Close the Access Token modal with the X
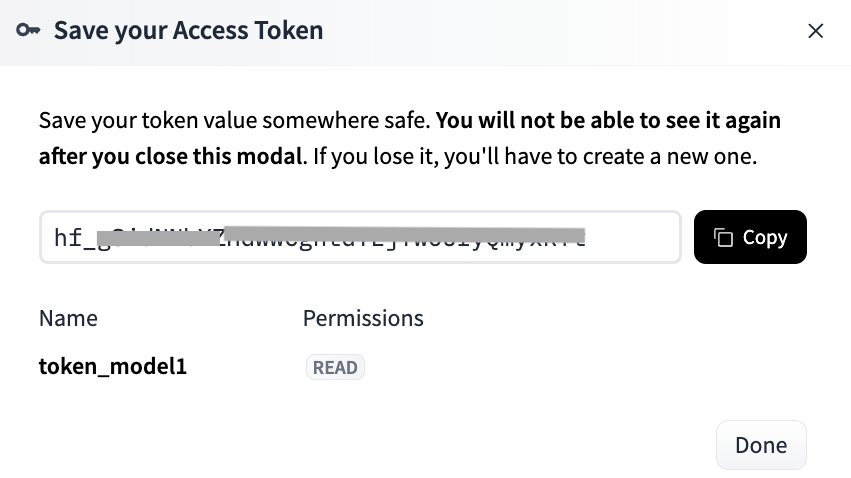851x478 pixels. click(x=815, y=31)
